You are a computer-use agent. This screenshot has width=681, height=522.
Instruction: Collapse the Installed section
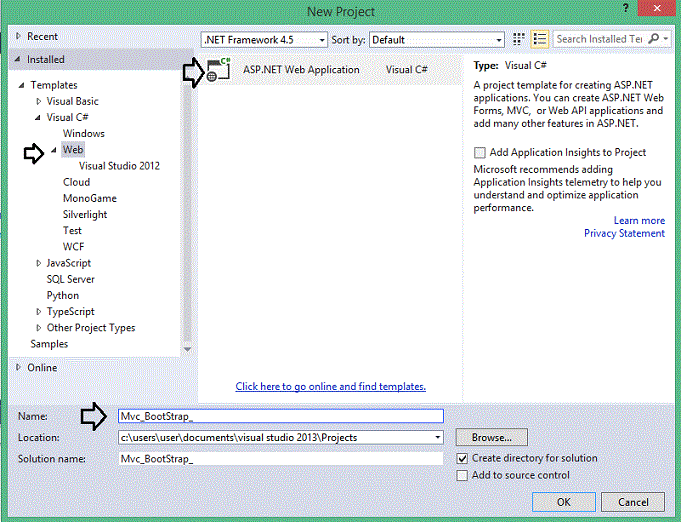pyautogui.click(x=17, y=59)
